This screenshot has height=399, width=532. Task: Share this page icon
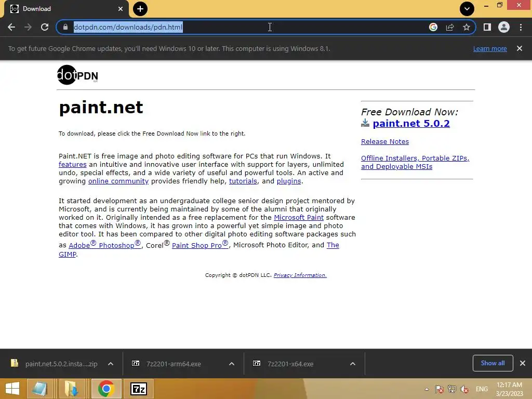tap(450, 27)
